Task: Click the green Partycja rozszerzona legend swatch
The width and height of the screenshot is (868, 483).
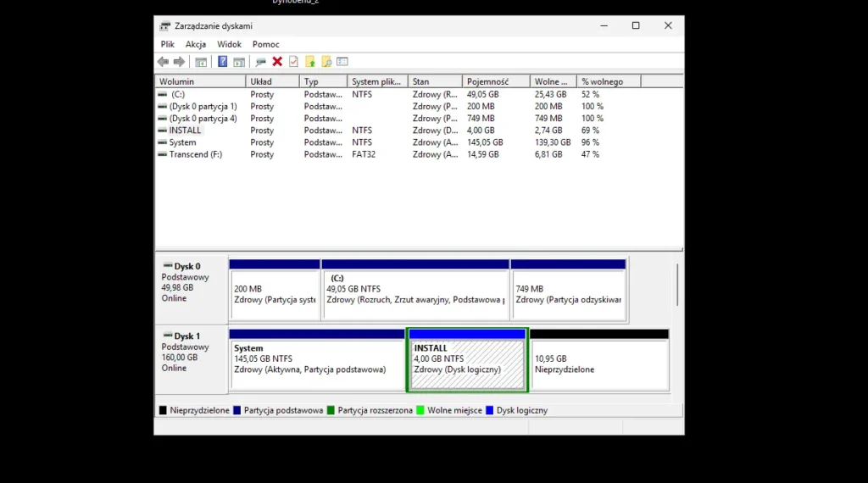Action: click(331, 410)
